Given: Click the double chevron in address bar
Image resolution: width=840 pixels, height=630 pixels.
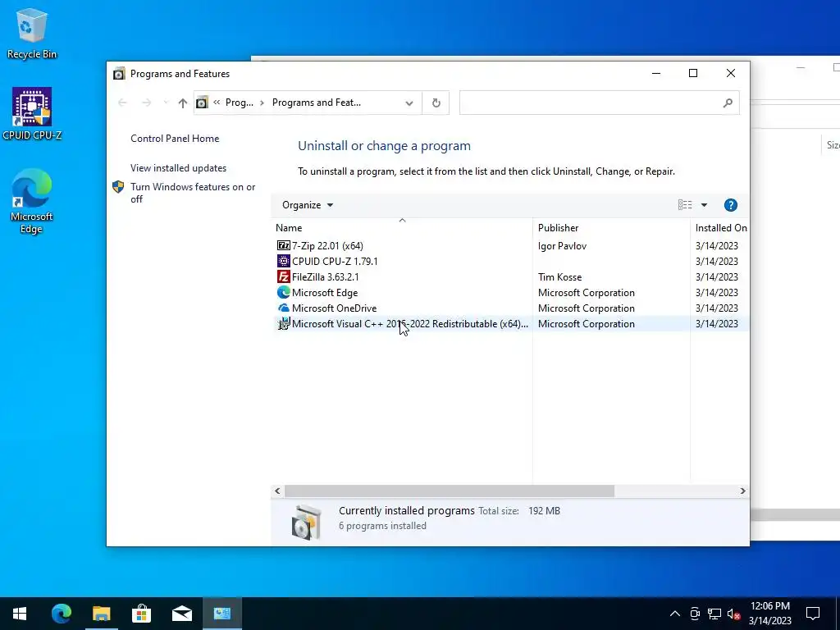Looking at the screenshot, I should click(x=217, y=103).
